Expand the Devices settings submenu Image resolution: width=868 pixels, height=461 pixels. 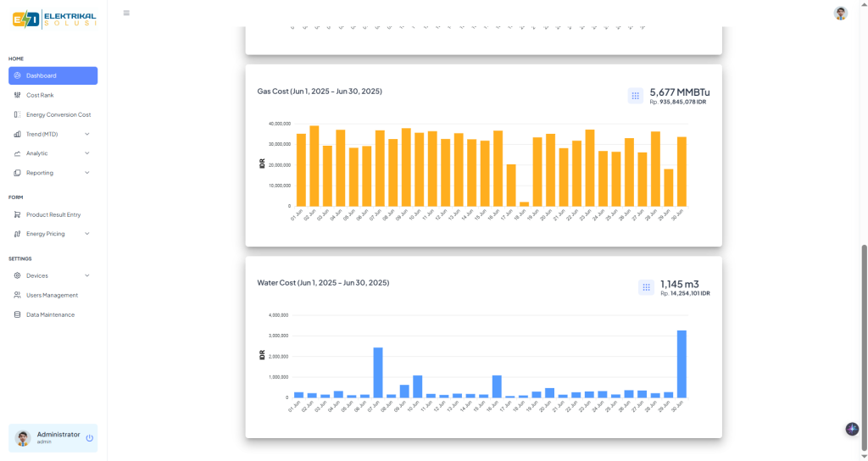pyautogui.click(x=87, y=275)
